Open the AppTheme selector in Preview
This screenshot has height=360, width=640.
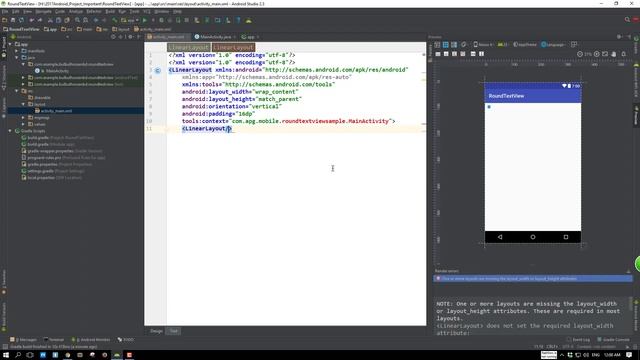point(525,44)
